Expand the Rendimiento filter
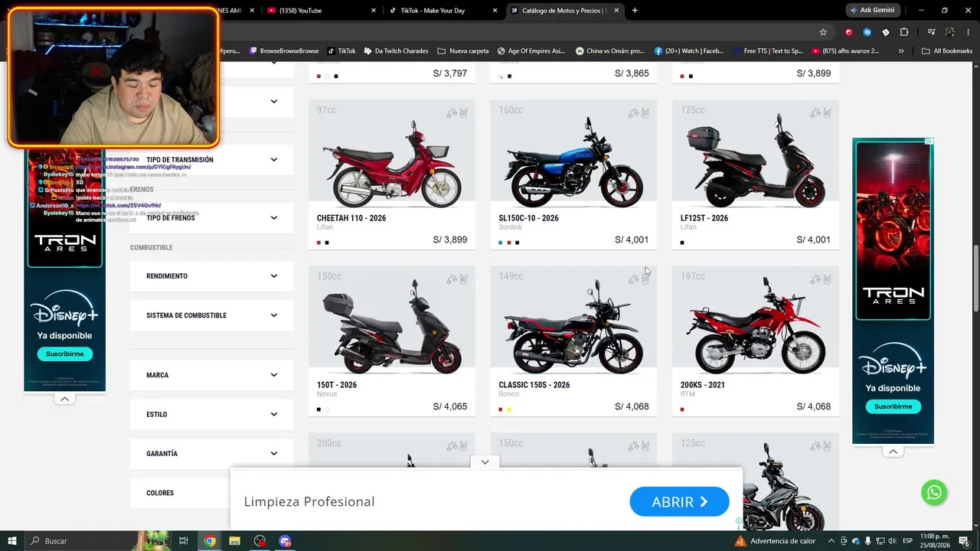This screenshot has width=980, height=551. coord(211,276)
